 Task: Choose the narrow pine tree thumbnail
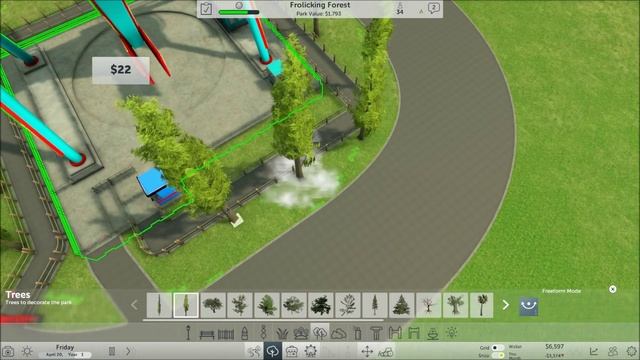[374, 305]
